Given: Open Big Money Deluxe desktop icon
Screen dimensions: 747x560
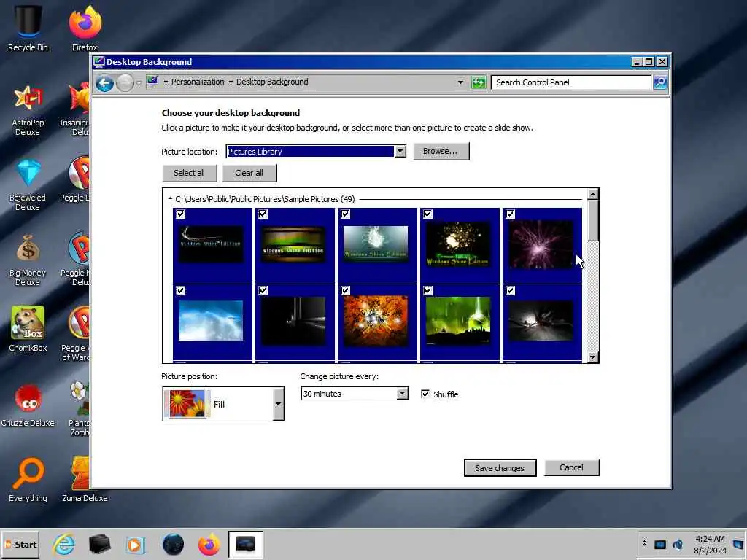Looking at the screenshot, I should (28, 260).
